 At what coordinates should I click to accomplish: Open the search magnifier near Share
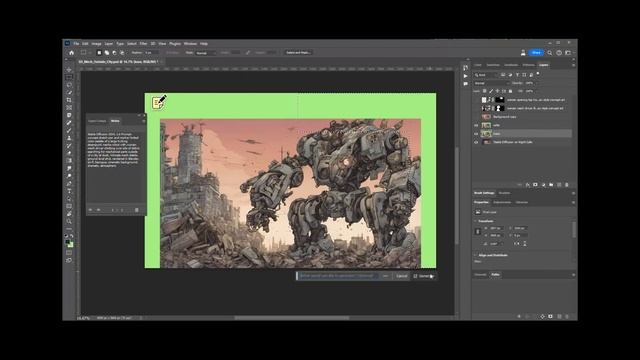click(550, 53)
